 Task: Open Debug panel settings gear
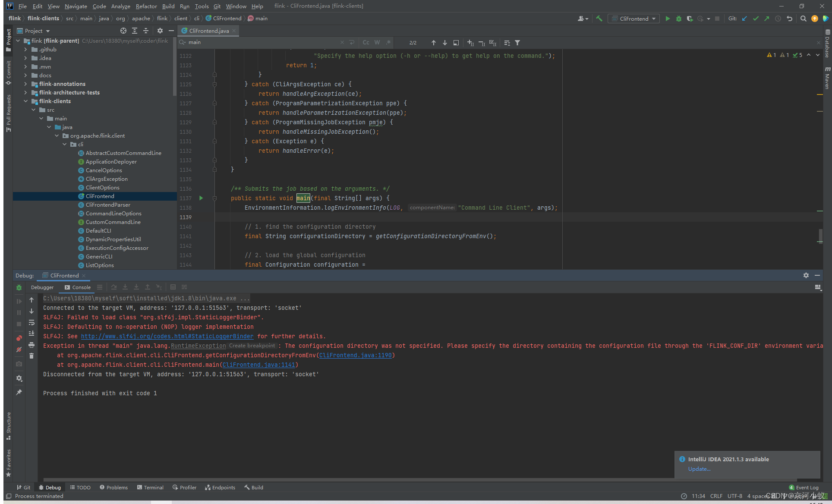806,275
